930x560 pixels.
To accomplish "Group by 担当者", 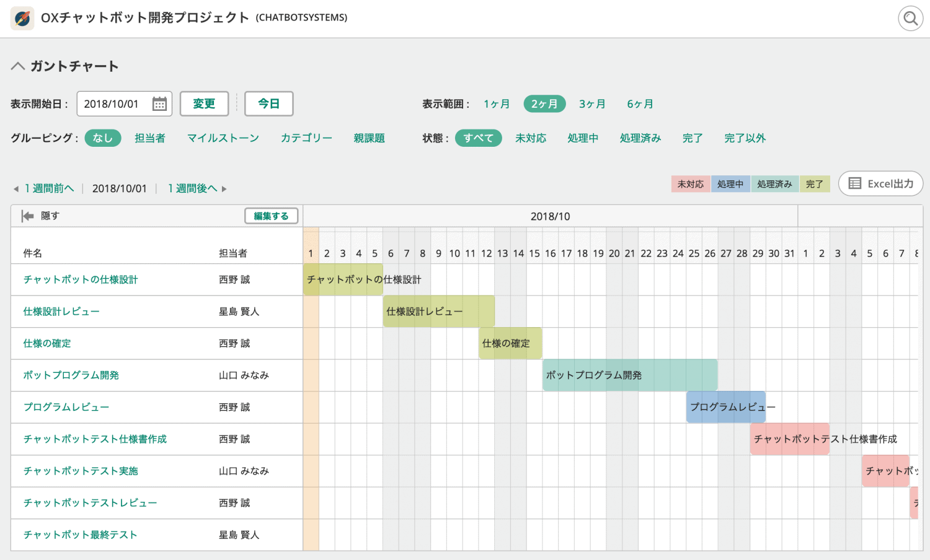I will (x=150, y=138).
